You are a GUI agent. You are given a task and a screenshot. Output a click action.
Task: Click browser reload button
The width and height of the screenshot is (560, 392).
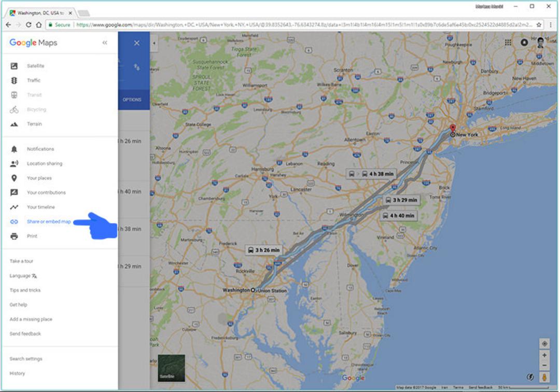coord(29,25)
